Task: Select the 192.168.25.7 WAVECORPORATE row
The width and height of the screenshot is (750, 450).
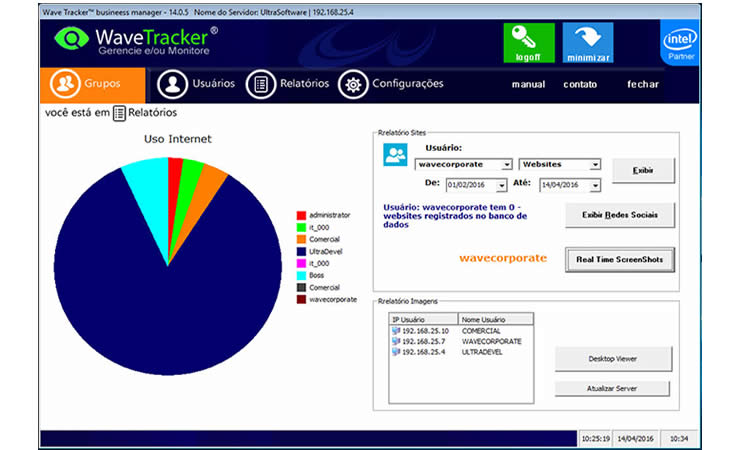Action: (x=460, y=341)
